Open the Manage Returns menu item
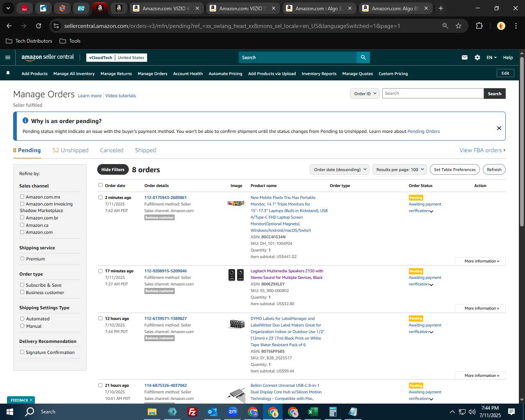Screen dimensions: 525x420 [116, 74]
